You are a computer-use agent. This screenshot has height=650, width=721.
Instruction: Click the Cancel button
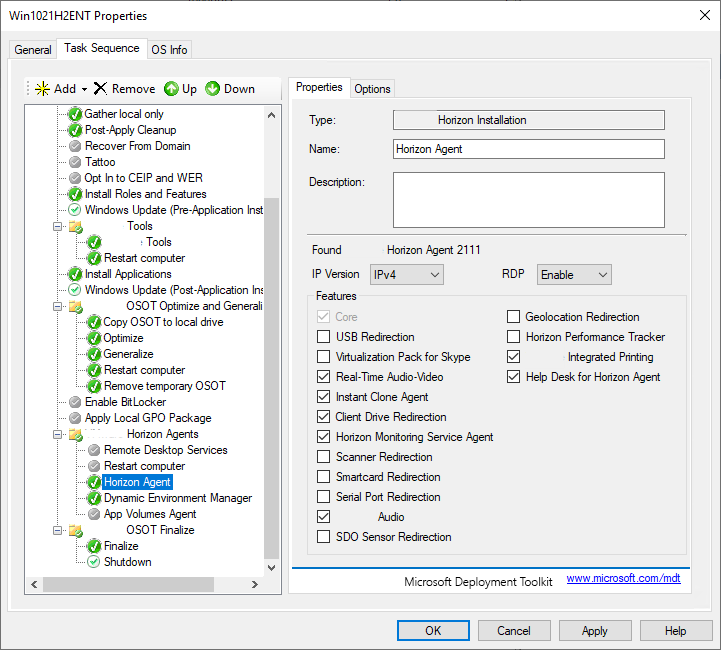pos(514,630)
